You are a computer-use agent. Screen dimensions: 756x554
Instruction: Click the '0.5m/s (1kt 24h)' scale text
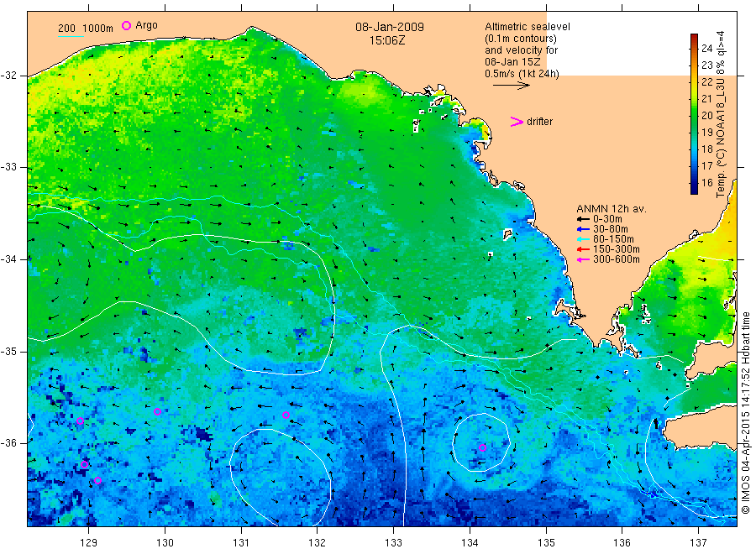pyautogui.click(x=522, y=74)
